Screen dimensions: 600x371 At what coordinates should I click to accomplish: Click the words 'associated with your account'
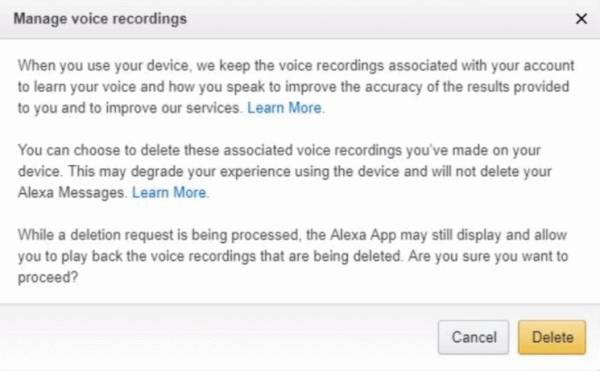point(481,66)
